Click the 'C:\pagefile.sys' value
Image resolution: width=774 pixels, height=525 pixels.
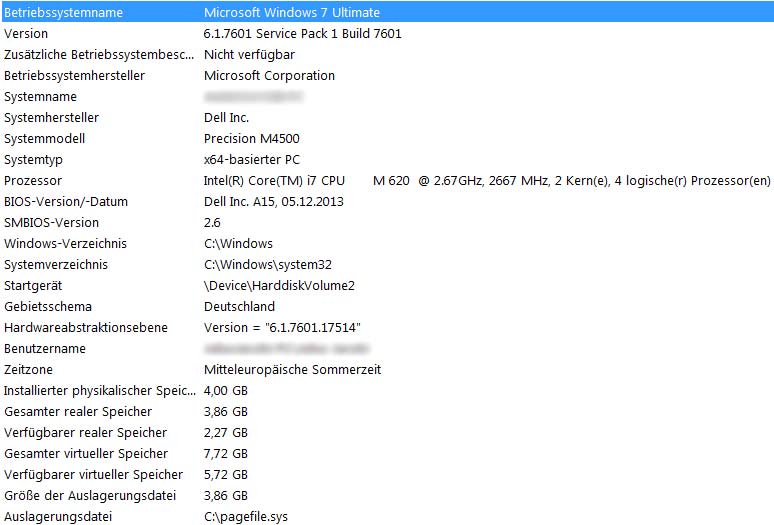point(246,517)
